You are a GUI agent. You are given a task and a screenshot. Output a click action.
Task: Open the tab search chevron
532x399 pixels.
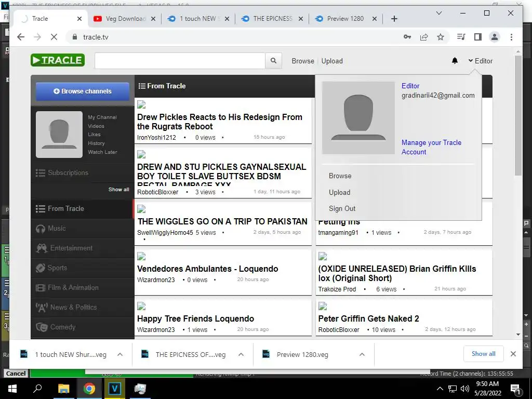pyautogui.click(x=438, y=13)
